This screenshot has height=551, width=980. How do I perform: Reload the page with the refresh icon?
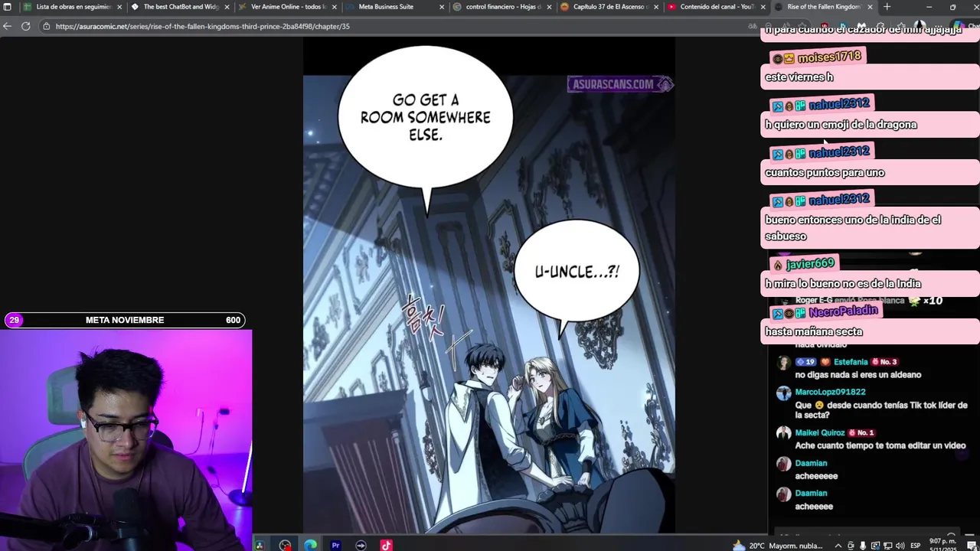(x=25, y=26)
